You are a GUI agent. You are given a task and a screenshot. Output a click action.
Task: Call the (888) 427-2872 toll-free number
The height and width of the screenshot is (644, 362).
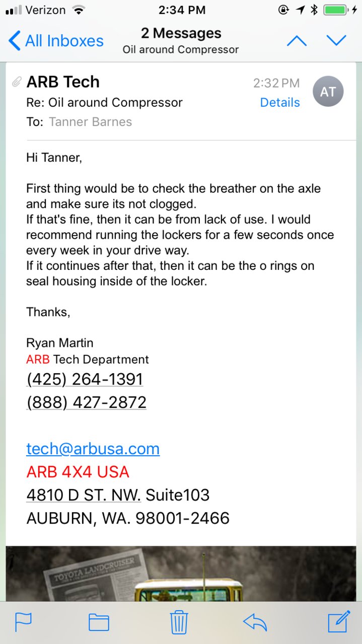[x=86, y=402]
